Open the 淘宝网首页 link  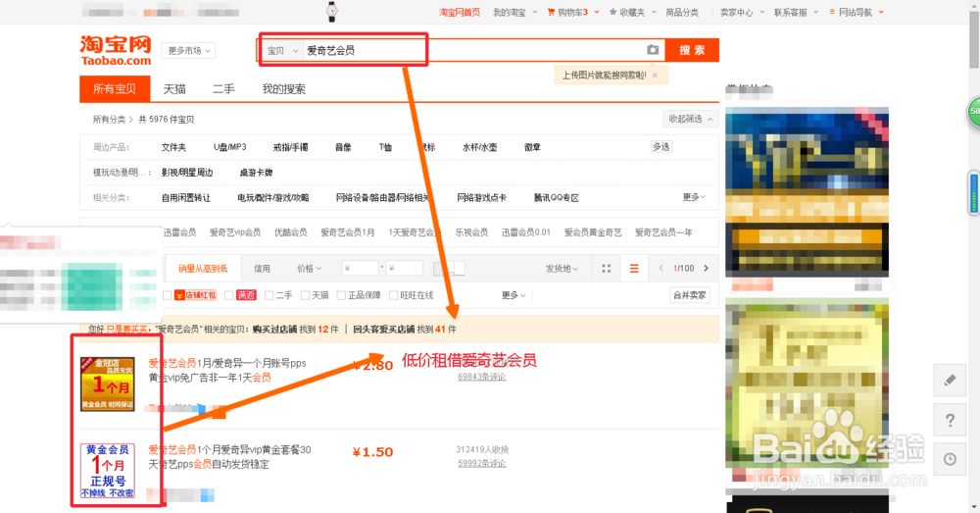pos(460,12)
